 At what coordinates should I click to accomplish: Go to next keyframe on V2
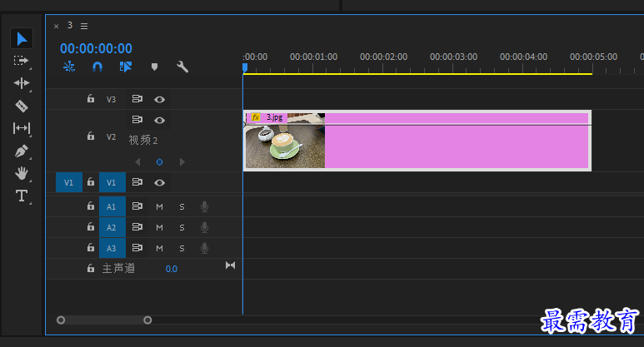pyautogui.click(x=182, y=162)
